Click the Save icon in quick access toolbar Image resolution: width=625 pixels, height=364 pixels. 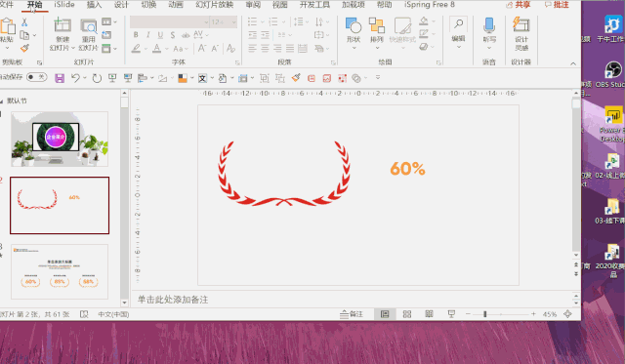click(x=60, y=78)
